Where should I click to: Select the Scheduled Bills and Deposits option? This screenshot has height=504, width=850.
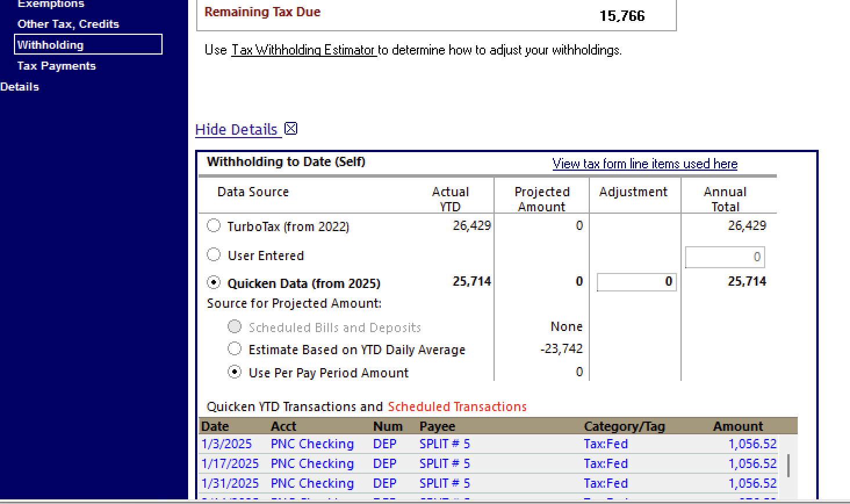[235, 326]
